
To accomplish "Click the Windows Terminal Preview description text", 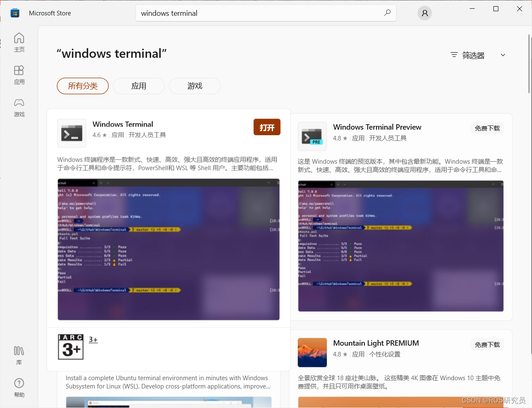I will pos(400,166).
